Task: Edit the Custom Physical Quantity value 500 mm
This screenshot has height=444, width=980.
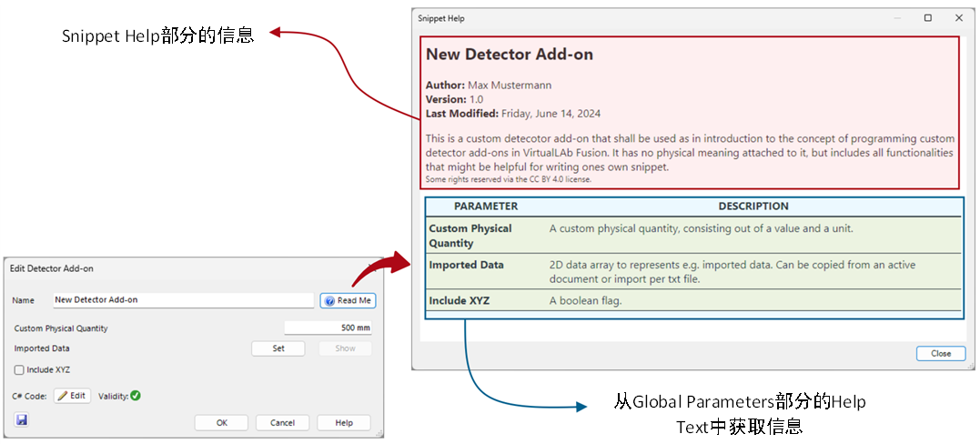Action: pos(328,328)
